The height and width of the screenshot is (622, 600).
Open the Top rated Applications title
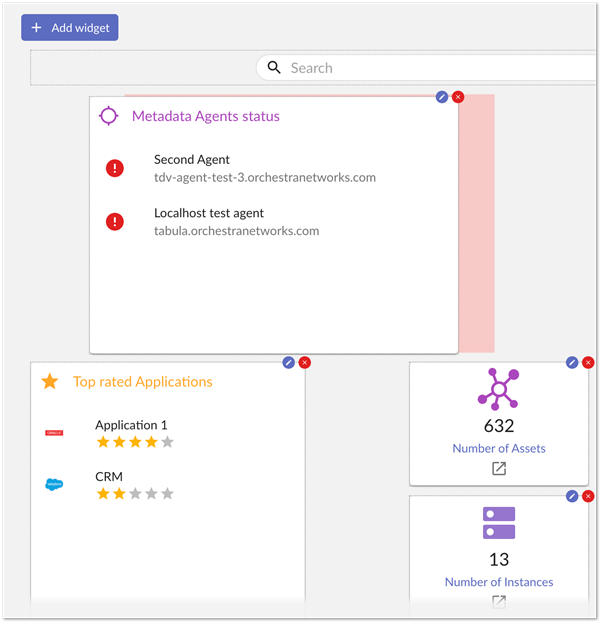[x=143, y=382]
